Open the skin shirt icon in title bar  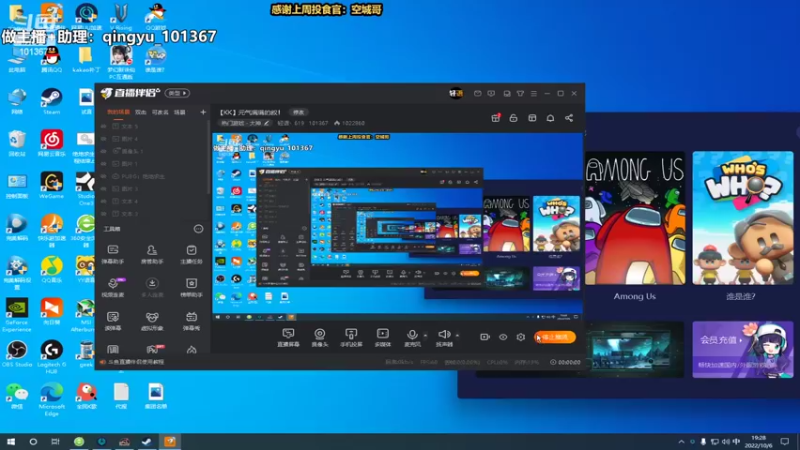(x=520, y=93)
